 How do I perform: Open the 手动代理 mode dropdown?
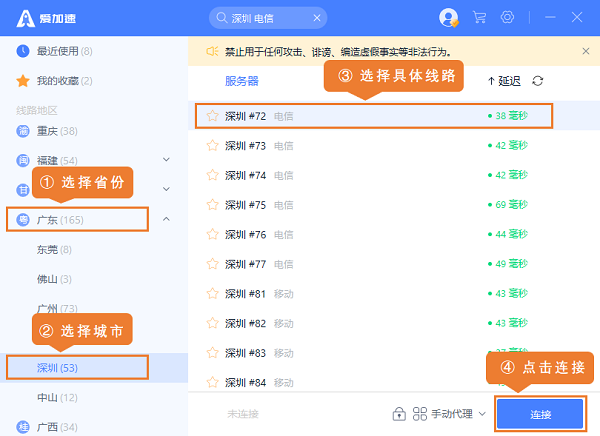[x=458, y=414]
